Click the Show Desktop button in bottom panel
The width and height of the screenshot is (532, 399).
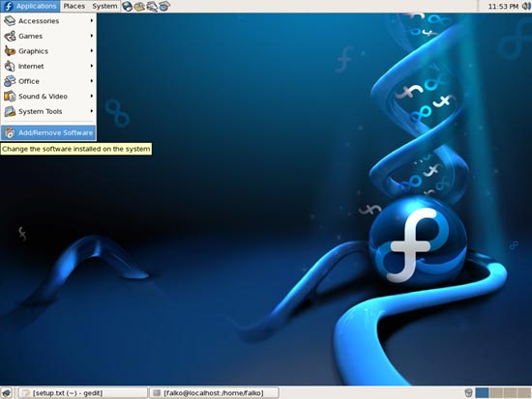7,393
